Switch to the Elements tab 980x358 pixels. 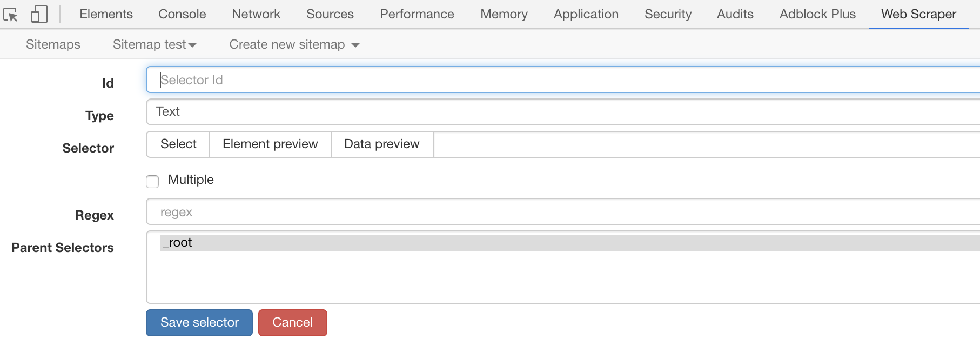click(x=106, y=14)
